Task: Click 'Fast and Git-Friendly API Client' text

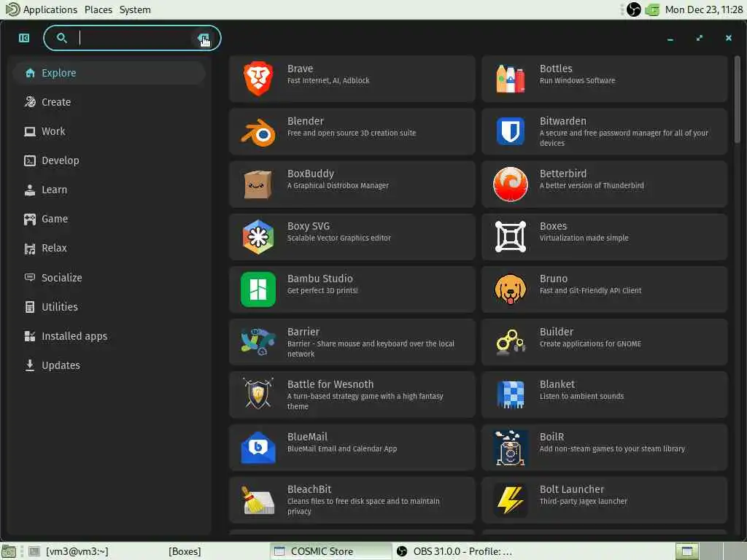Action: point(590,290)
